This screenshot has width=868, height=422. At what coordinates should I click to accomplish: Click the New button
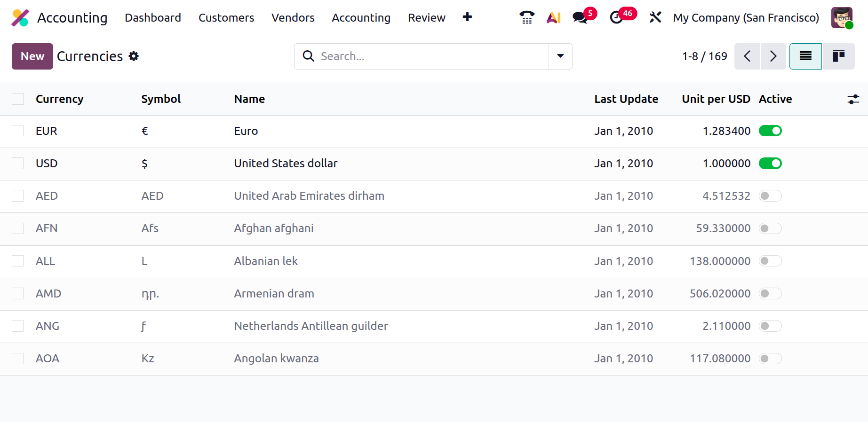click(32, 56)
